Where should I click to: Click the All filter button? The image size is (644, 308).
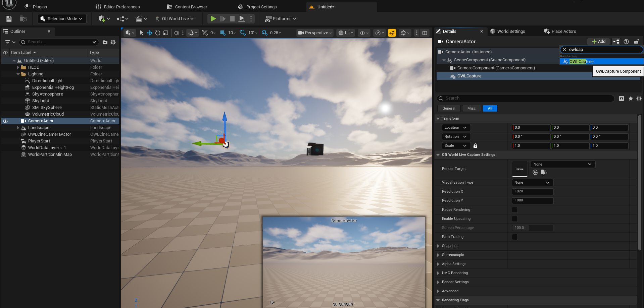click(490, 108)
